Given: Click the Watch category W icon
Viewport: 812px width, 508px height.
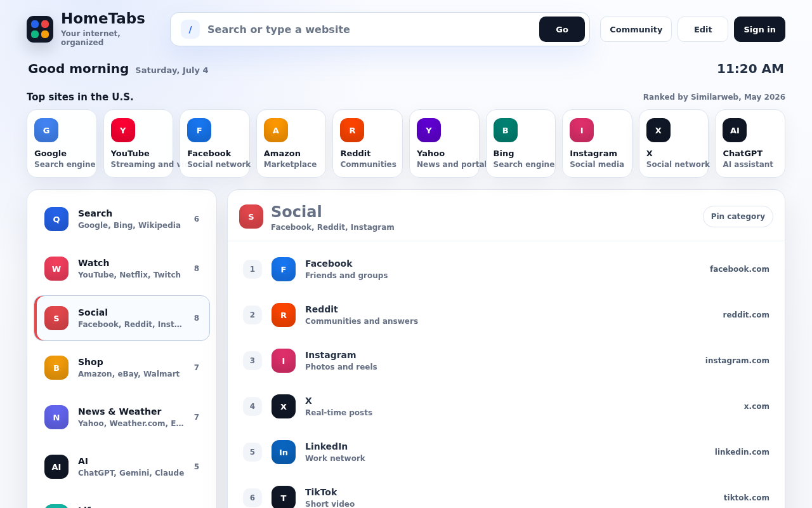Looking at the screenshot, I should (56, 269).
